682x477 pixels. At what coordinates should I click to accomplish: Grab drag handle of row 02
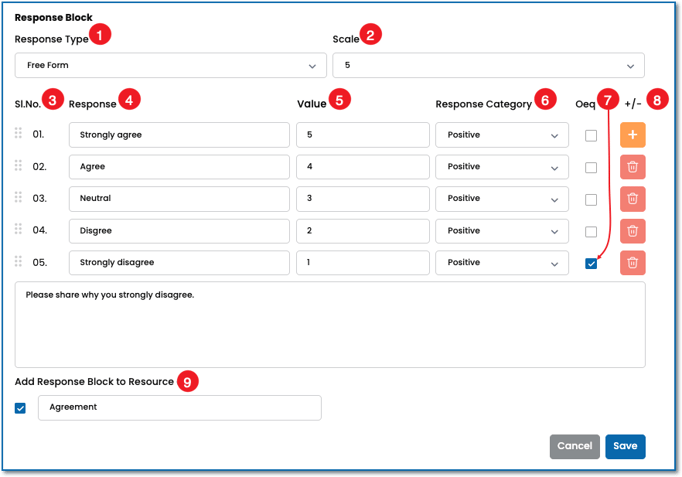(18, 165)
